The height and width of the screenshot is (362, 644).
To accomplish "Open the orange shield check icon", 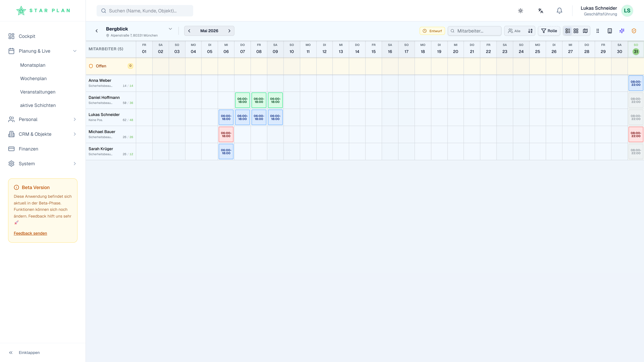I will 634,31.
